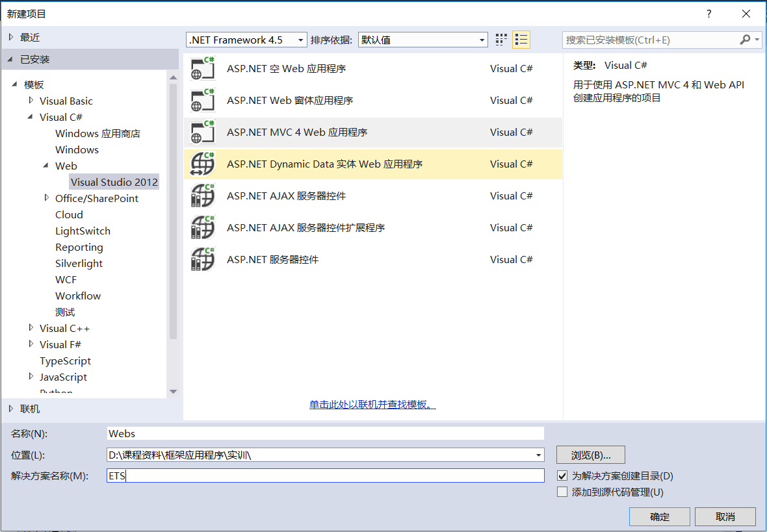This screenshot has width=767, height=532.
Task: Select ASP.NET MVC 4 Web 应用程序 row text
Action: (x=297, y=132)
